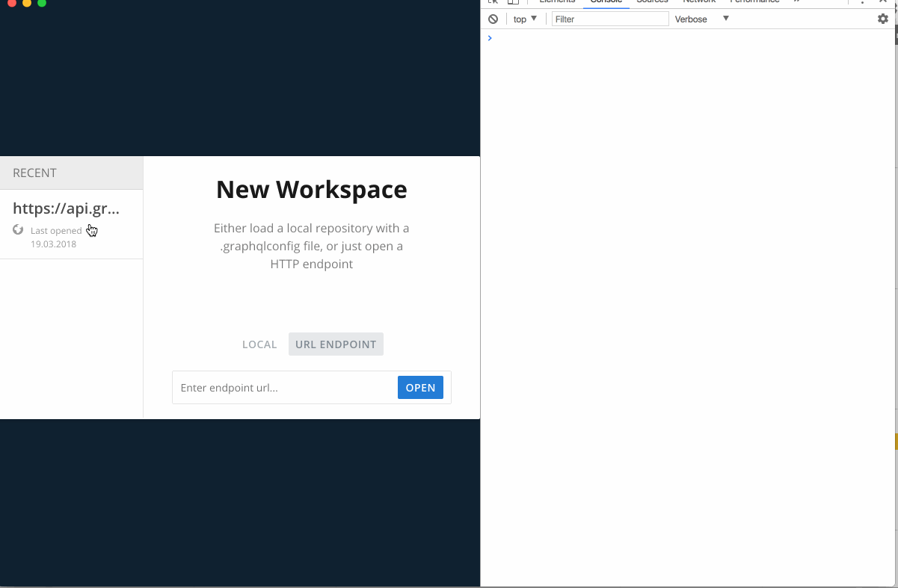The image size is (898, 588).
Task: Clear the console messages
Action: [x=493, y=19]
